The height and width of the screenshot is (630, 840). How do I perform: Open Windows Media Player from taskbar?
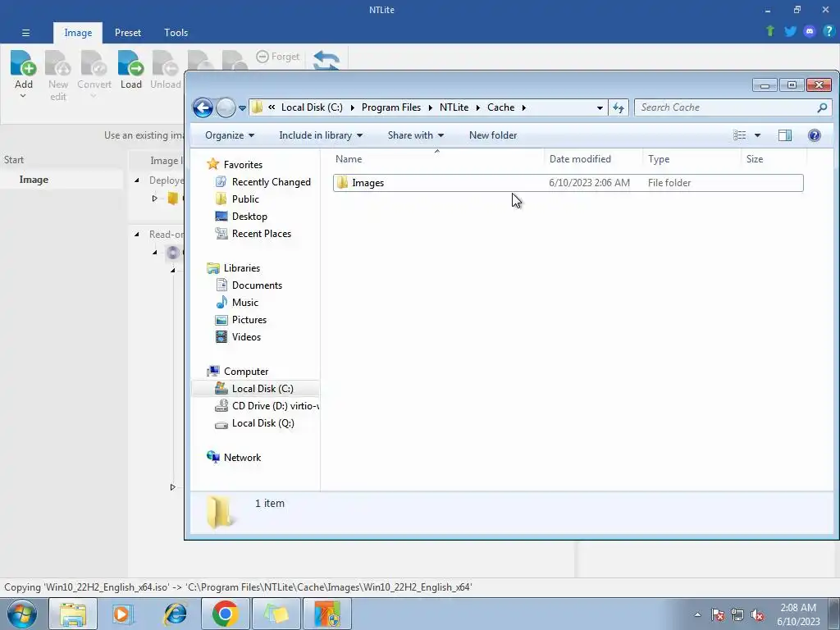coord(123,614)
